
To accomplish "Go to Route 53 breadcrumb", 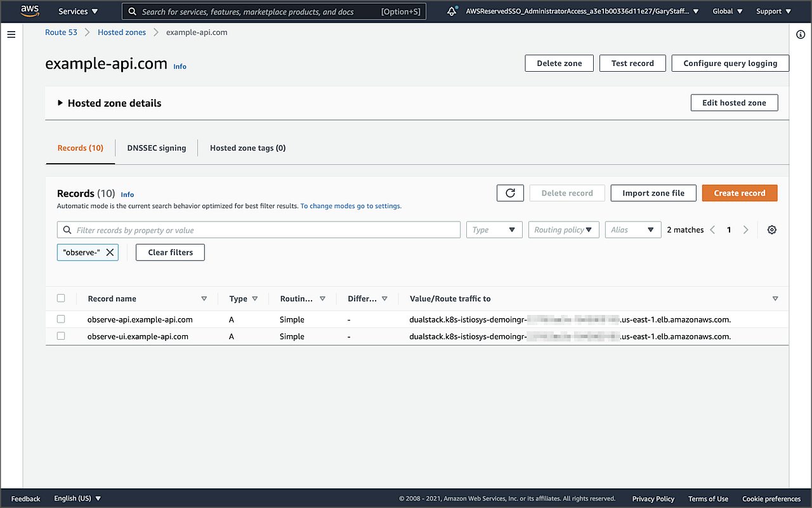I will click(x=61, y=32).
